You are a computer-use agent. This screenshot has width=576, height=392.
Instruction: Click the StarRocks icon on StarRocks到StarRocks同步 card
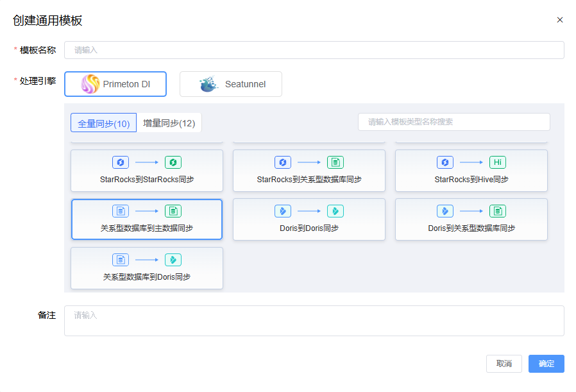tap(121, 162)
